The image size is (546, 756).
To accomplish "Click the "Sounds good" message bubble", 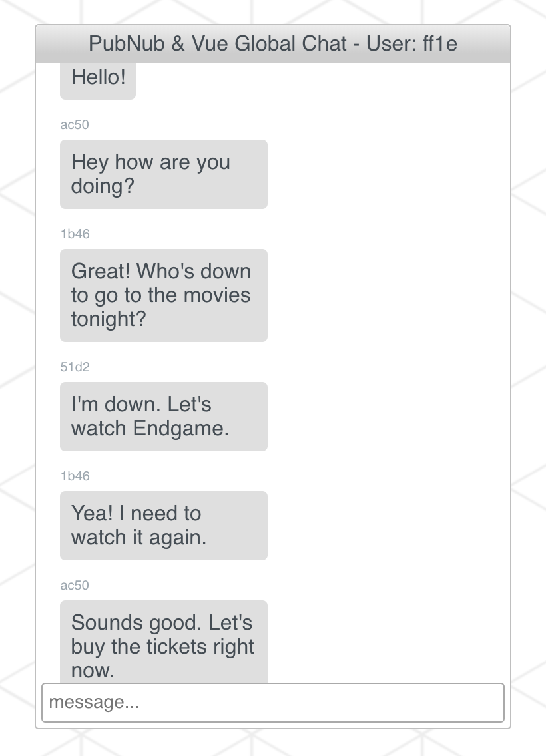I will [163, 642].
